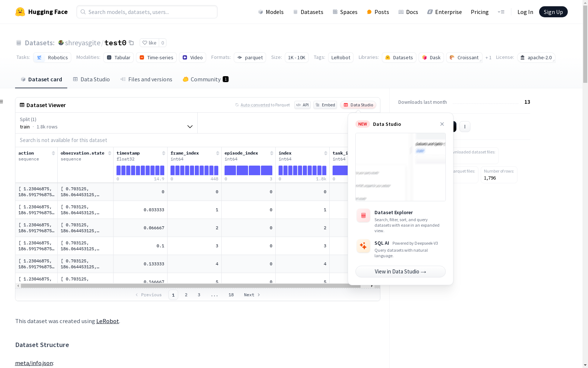588x368 pixels.
Task: Show the +1 additional libraries
Action: tap(488, 57)
